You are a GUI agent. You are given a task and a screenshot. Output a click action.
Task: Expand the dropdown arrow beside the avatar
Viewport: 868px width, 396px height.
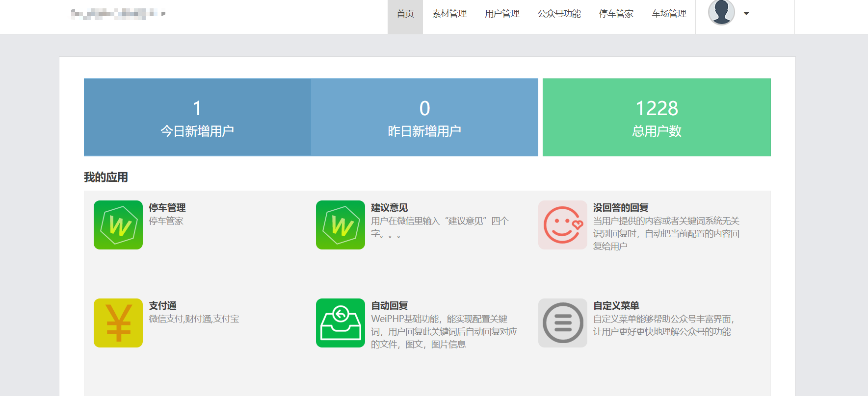[746, 14]
